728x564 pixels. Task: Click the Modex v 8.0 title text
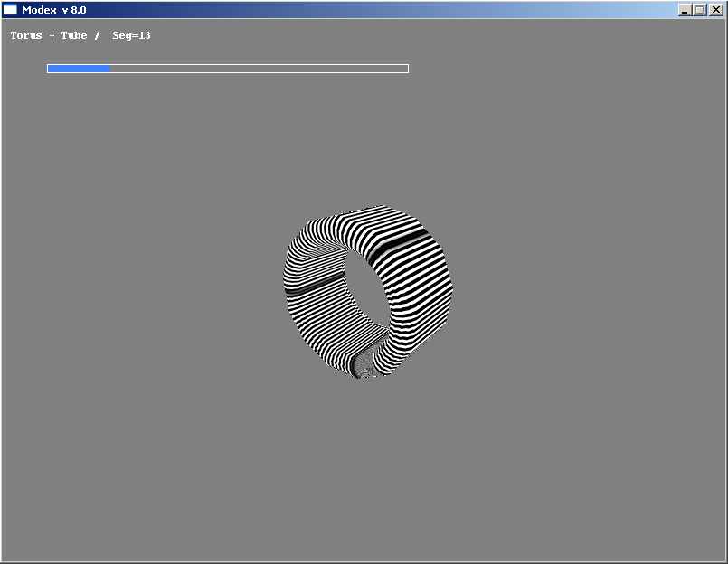pos(53,9)
